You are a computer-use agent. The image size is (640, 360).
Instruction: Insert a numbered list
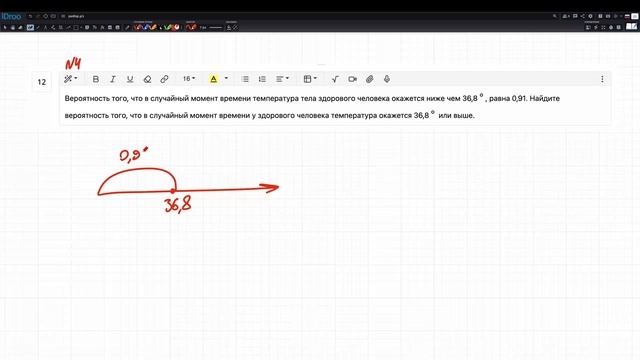(x=262, y=79)
